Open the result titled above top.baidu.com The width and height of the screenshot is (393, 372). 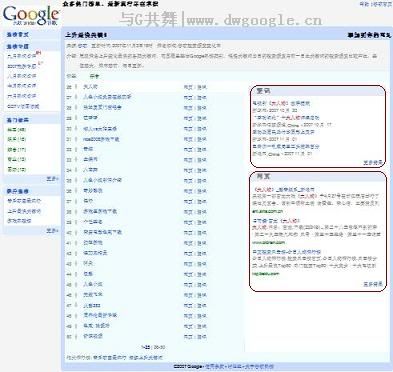click(x=286, y=252)
